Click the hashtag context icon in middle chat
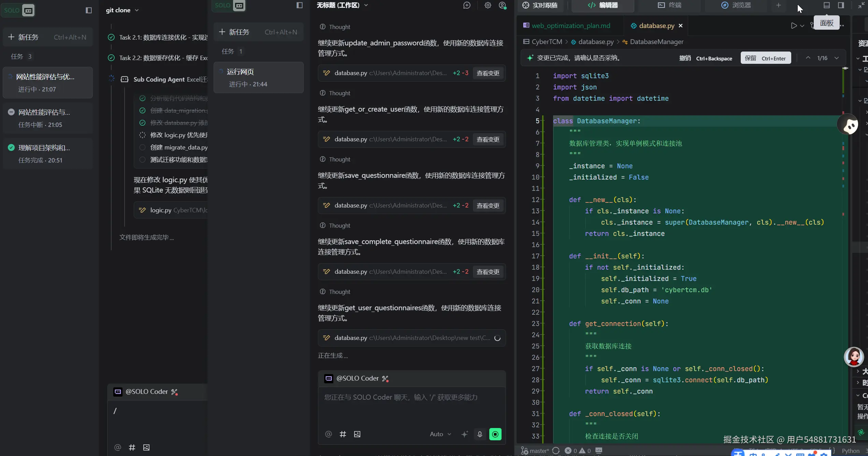The width and height of the screenshot is (868, 456). 343,434
